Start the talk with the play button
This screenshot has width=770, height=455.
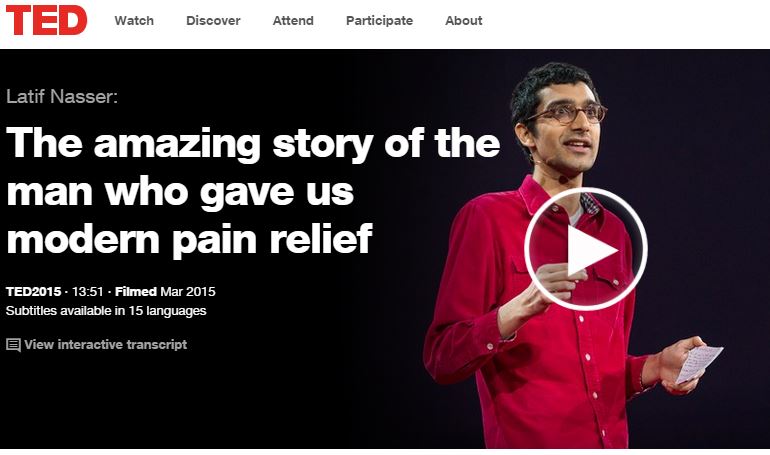coord(586,249)
